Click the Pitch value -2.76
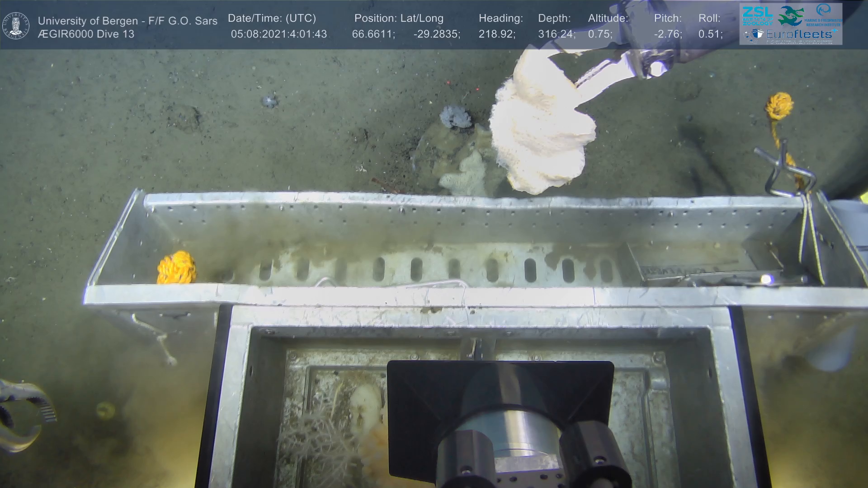This screenshot has height=488, width=868. click(x=667, y=34)
